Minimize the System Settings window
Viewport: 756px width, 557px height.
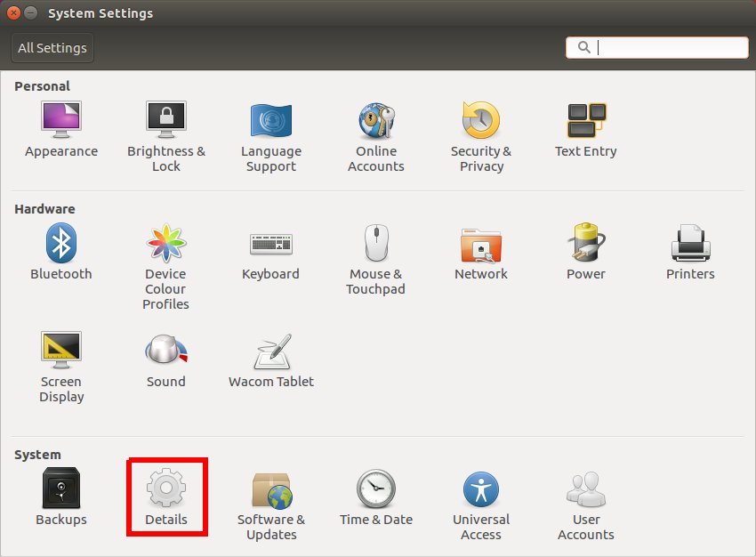31,13
